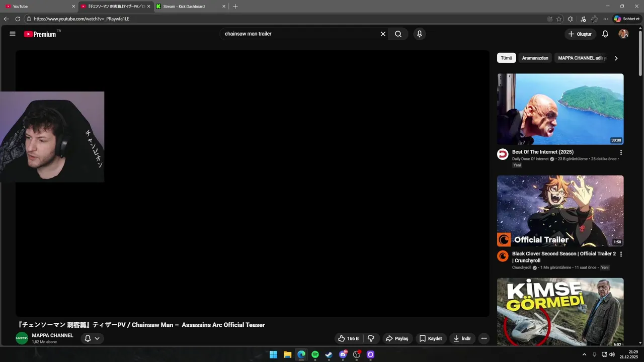Download the video with İndir
Screen dimensions: 644x362
(462, 338)
